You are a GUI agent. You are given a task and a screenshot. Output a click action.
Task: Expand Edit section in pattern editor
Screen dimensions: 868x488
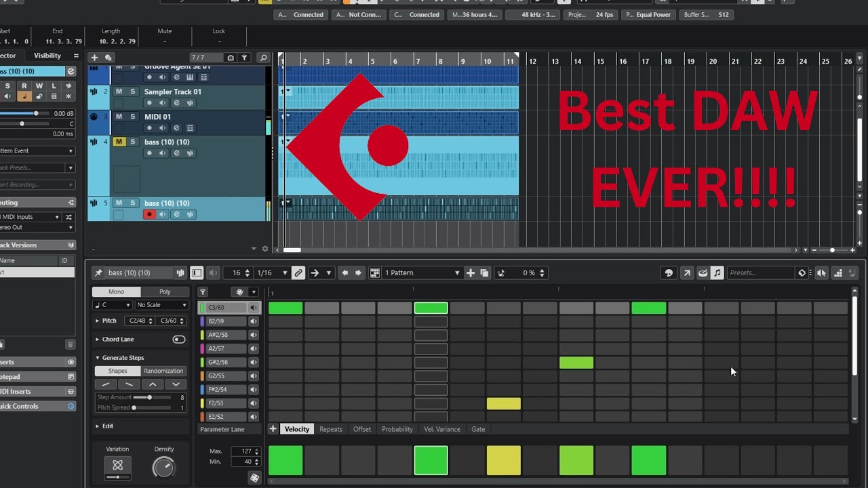(97, 426)
